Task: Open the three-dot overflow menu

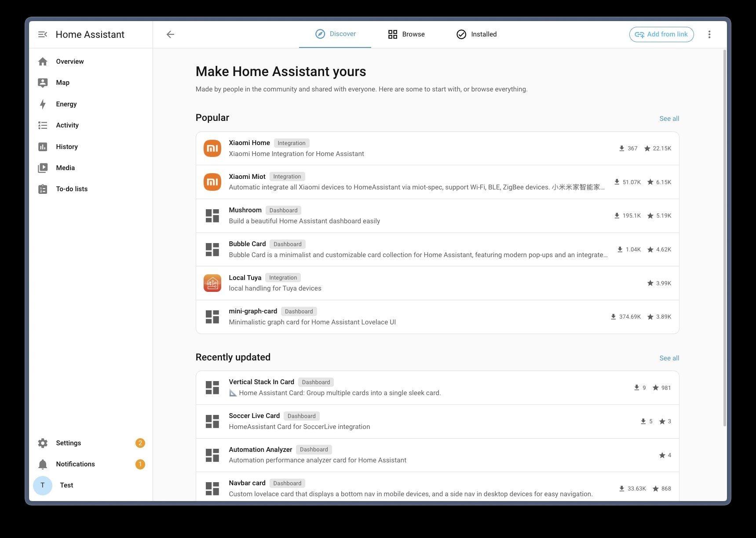Action: [709, 34]
